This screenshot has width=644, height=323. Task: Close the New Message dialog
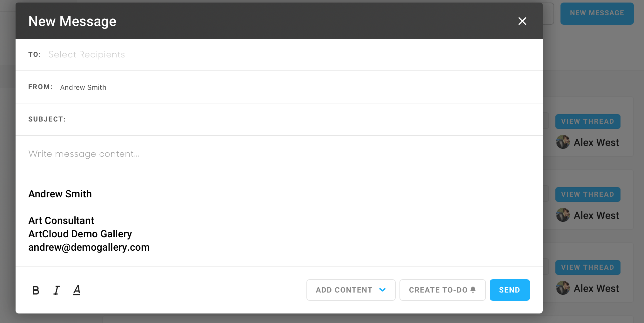coord(522,21)
